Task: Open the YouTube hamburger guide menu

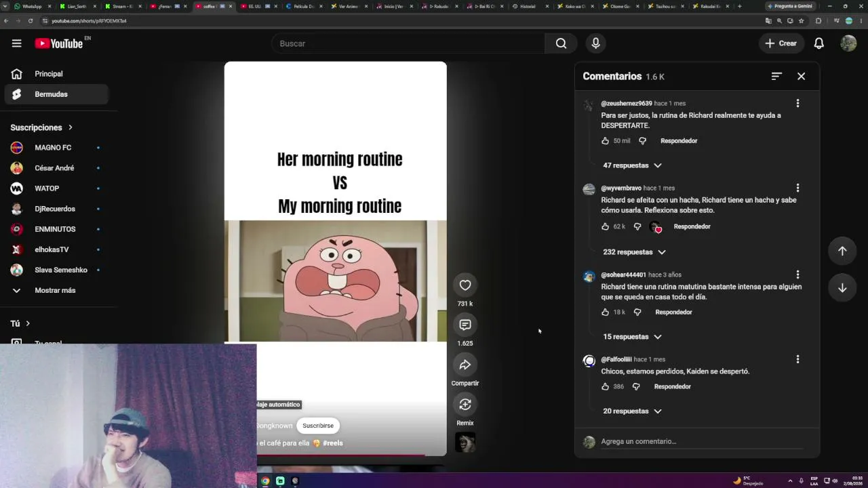Action: click(x=16, y=43)
